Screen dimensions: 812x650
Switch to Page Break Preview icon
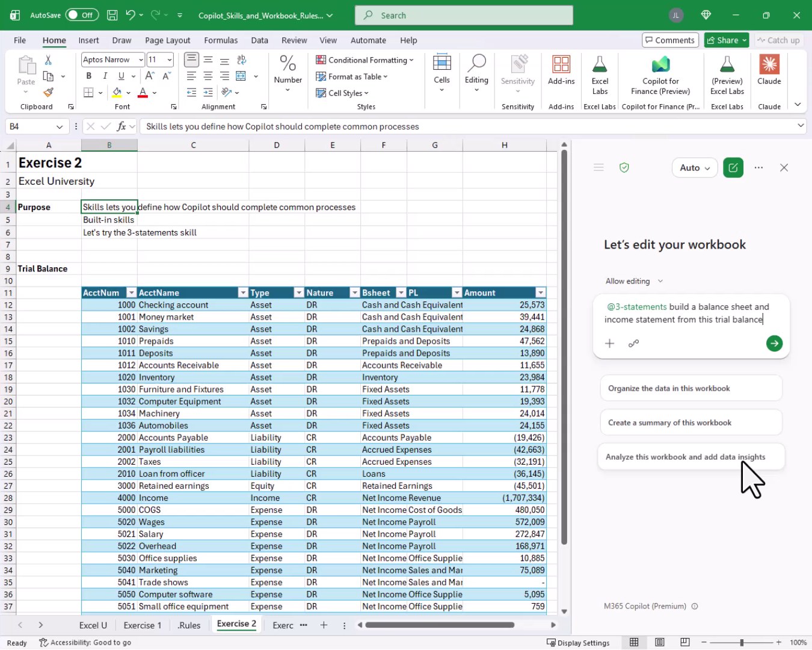point(684,642)
